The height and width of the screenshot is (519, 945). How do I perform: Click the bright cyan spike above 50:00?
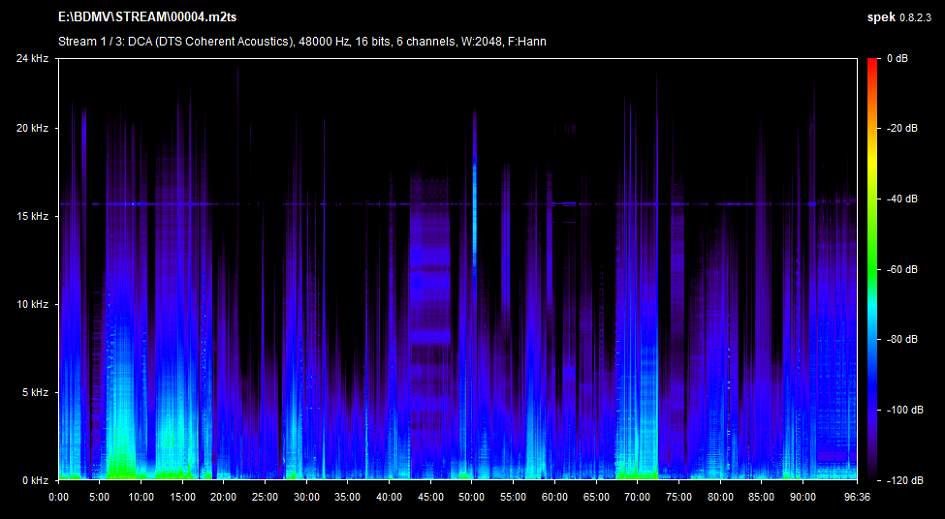[475, 185]
